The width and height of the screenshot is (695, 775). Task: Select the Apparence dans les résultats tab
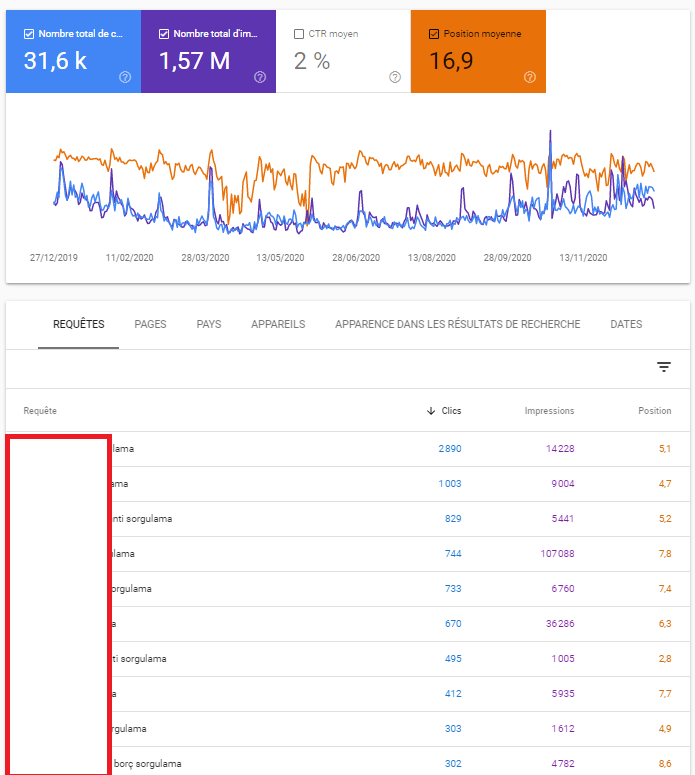458,324
